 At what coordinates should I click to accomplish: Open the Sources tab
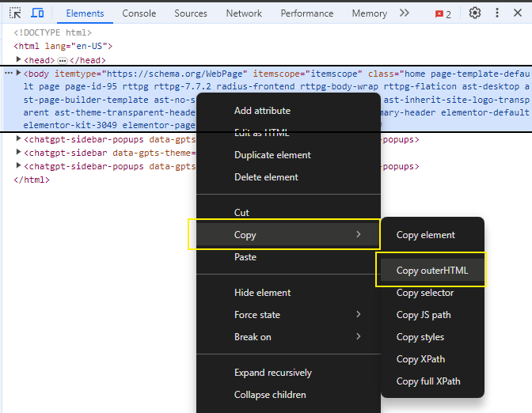point(191,13)
